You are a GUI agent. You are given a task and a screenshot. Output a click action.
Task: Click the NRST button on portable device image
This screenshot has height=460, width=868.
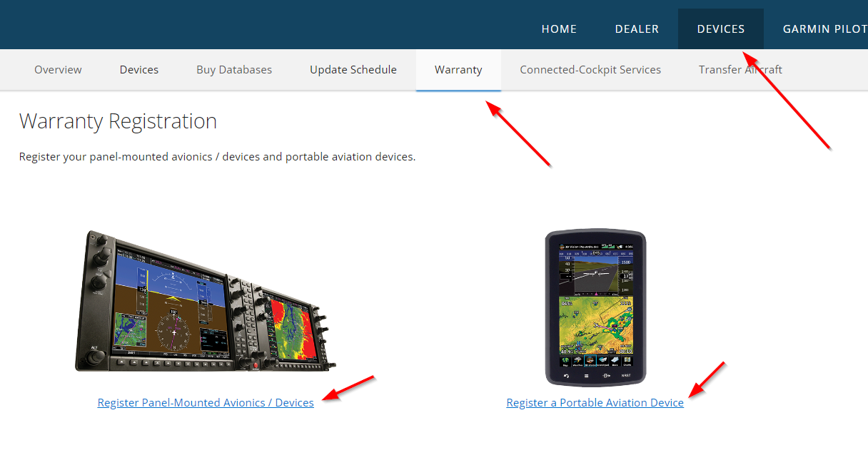click(x=626, y=375)
